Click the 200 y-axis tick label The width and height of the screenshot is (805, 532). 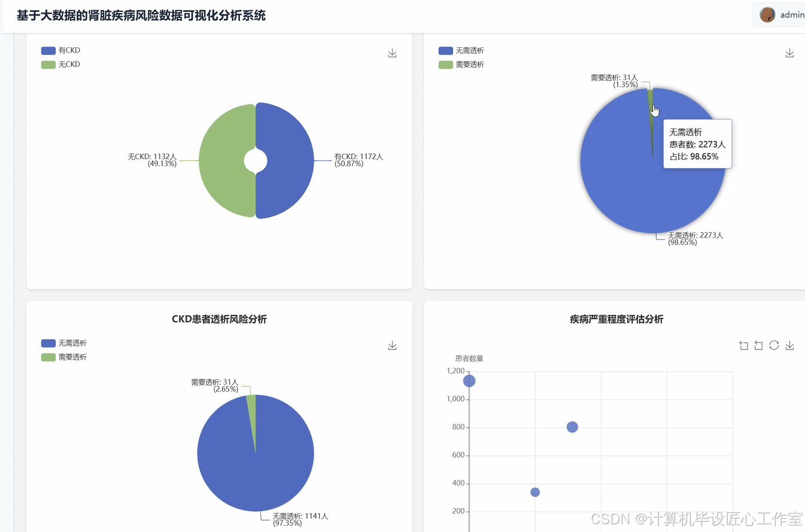click(458, 512)
